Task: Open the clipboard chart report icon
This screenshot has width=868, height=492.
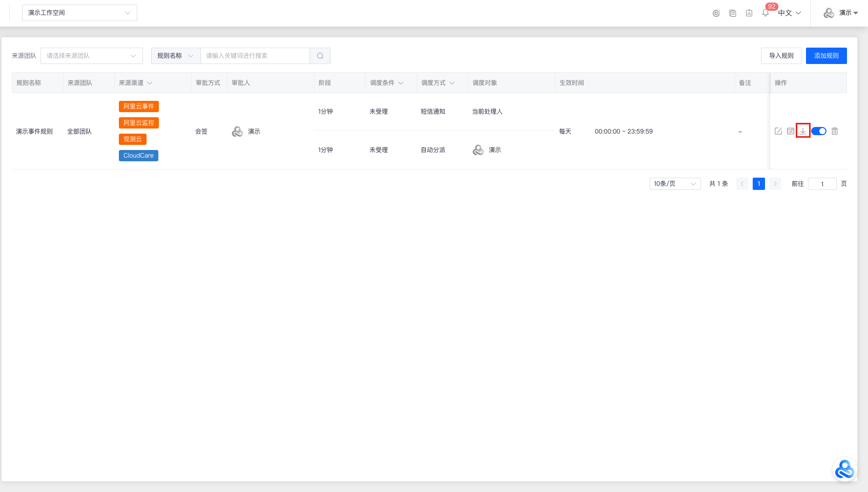Action: pyautogui.click(x=749, y=13)
